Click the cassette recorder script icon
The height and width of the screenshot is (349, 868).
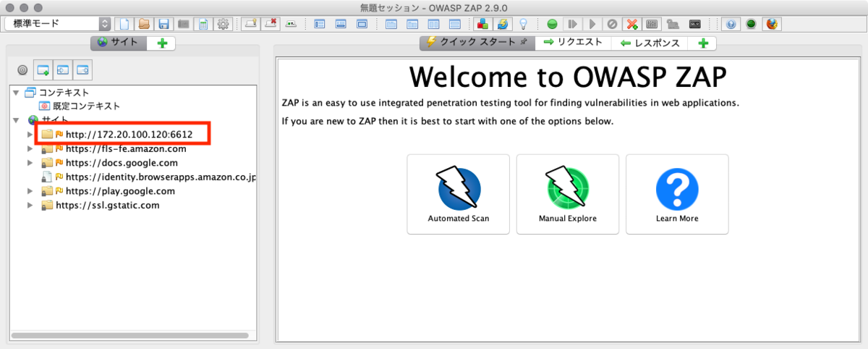tap(695, 24)
